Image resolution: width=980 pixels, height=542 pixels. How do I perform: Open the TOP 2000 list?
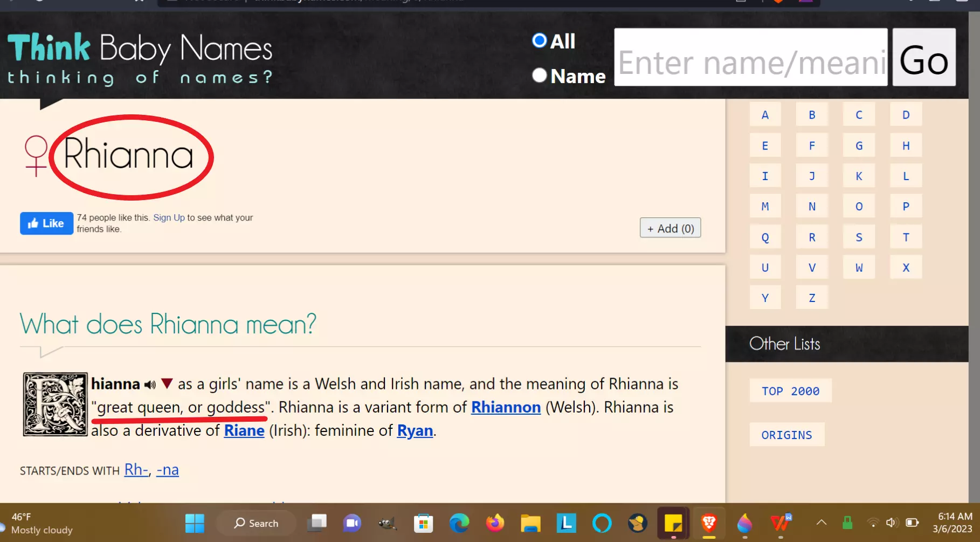point(790,391)
